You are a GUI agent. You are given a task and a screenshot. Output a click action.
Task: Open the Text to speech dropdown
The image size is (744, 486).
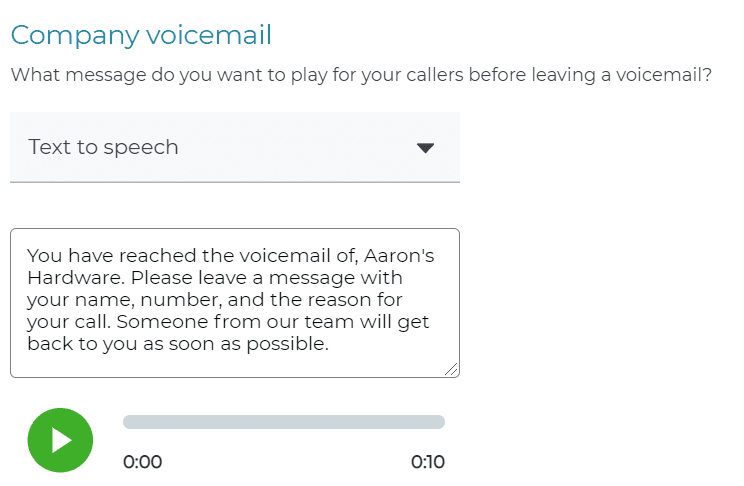pyautogui.click(x=235, y=147)
